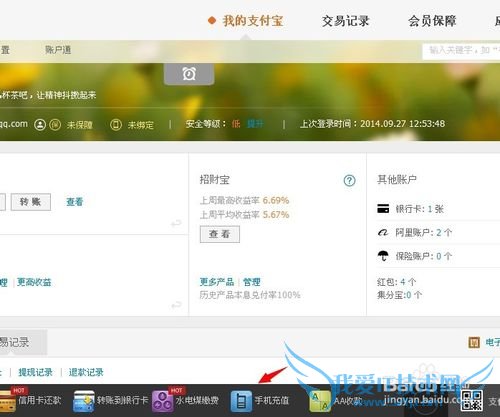Click the 转账到银行卡 icon
This screenshot has width=500, height=417.
84,401
